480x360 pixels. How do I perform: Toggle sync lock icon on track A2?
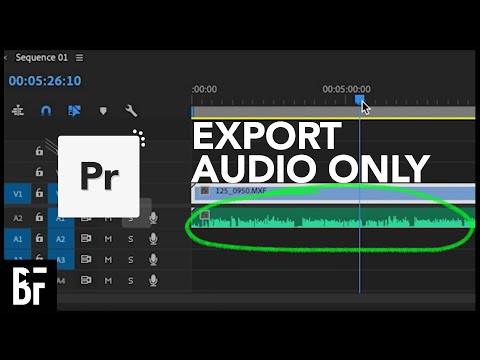86,238
